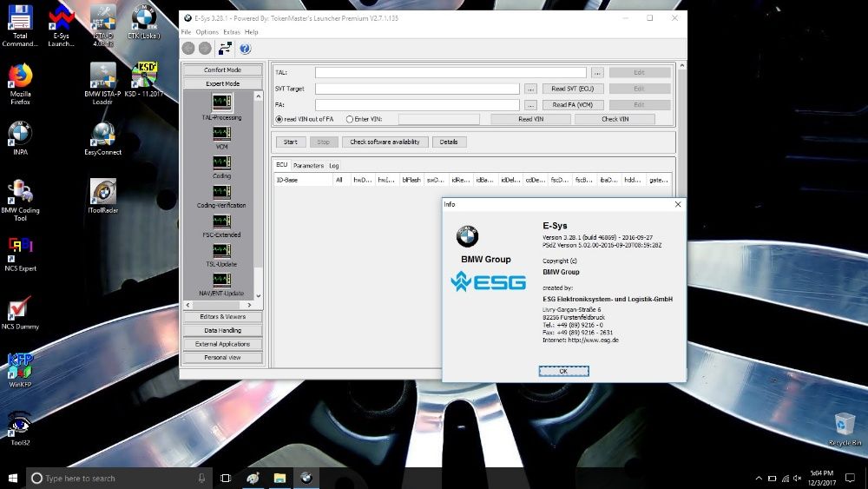Open Total Commander desktop icon
Image resolution: width=868 pixels, height=489 pixels.
coord(20,25)
